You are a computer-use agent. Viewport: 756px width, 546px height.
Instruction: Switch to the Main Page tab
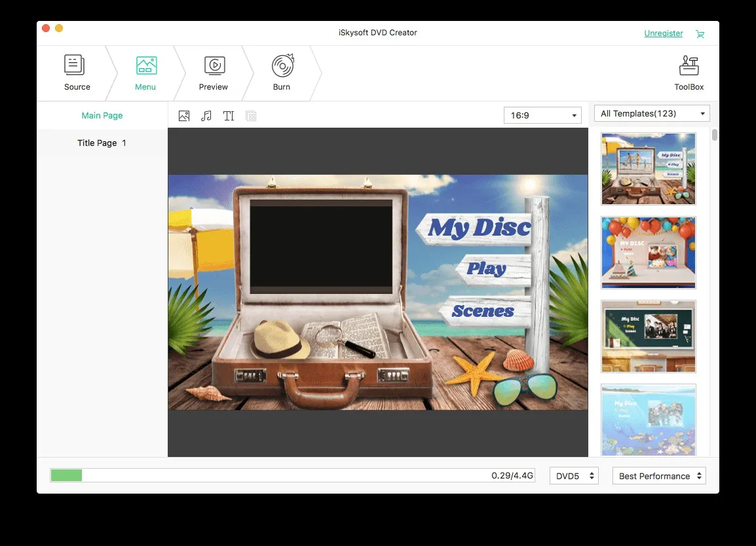(x=102, y=115)
